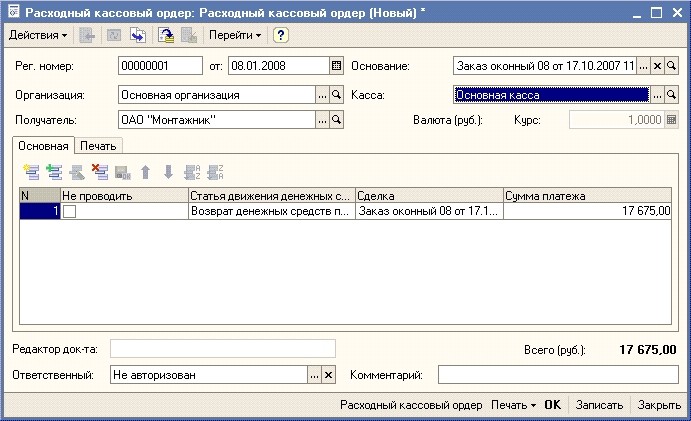Select cell Возврат денежных средств
The width and height of the screenshot is (691, 421).
272,211
